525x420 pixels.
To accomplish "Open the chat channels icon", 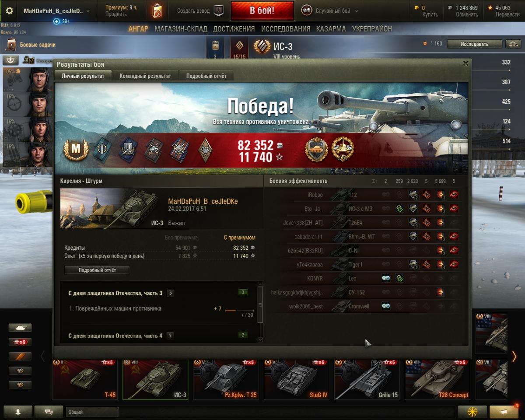I will pos(49,412).
